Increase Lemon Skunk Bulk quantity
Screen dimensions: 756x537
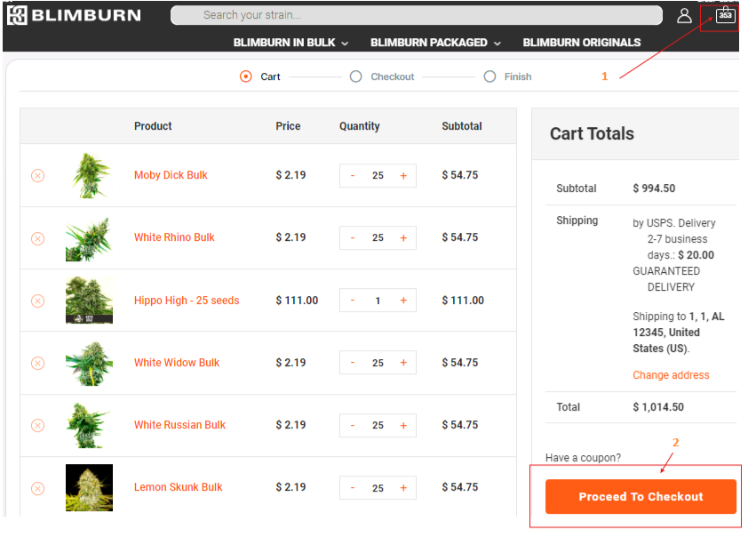[x=403, y=488]
